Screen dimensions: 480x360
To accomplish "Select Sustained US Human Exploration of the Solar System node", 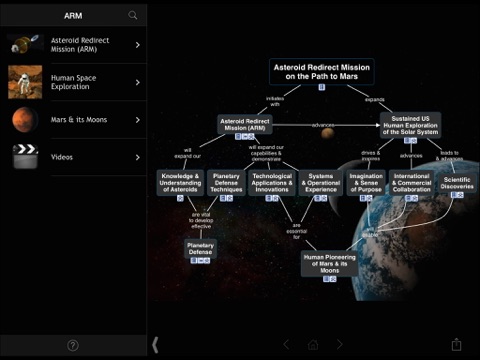I will [x=411, y=125].
